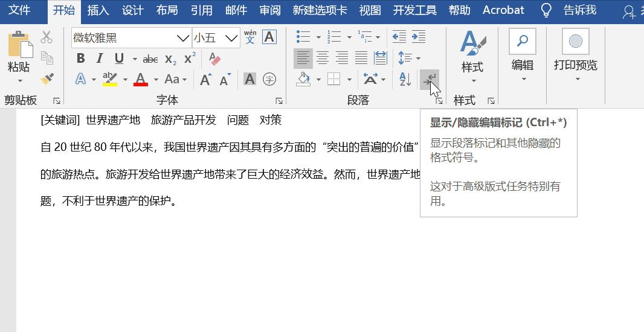Open shading color dropdown arrow
This screenshot has height=332, width=644.
(318, 80)
